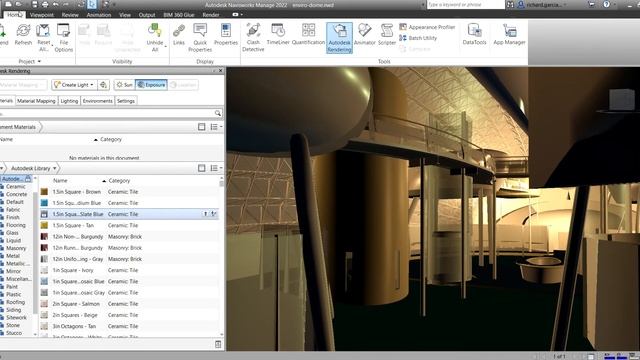Open Appearance Profiler
Viewport: 640px width, 360px height.
(x=427, y=27)
